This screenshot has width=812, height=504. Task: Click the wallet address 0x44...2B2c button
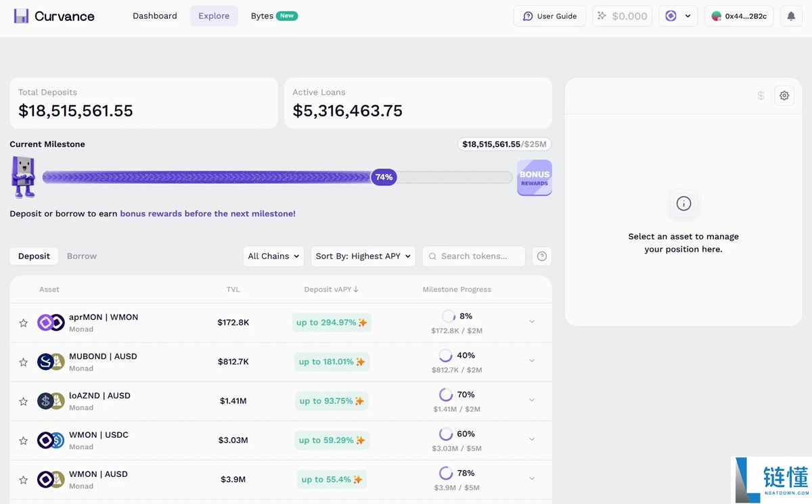pos(739,16)
